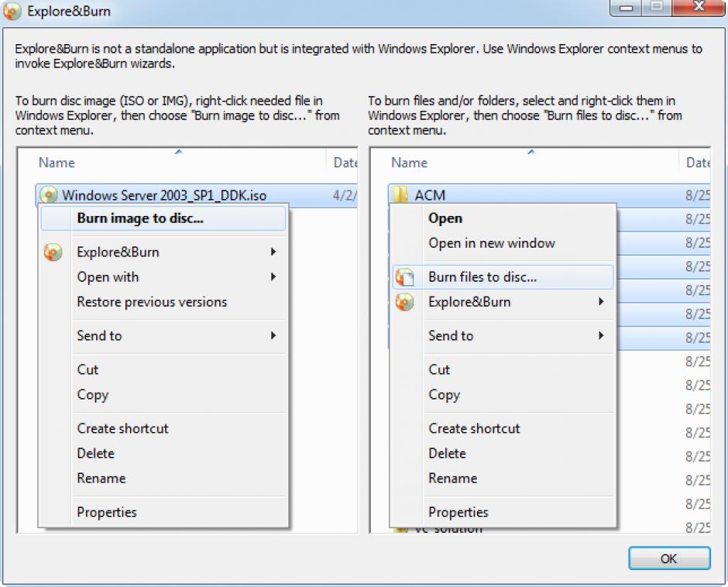Screen dimensions: 728x587
Task: Choose Open in new window
Action: [x=503, y=243]
